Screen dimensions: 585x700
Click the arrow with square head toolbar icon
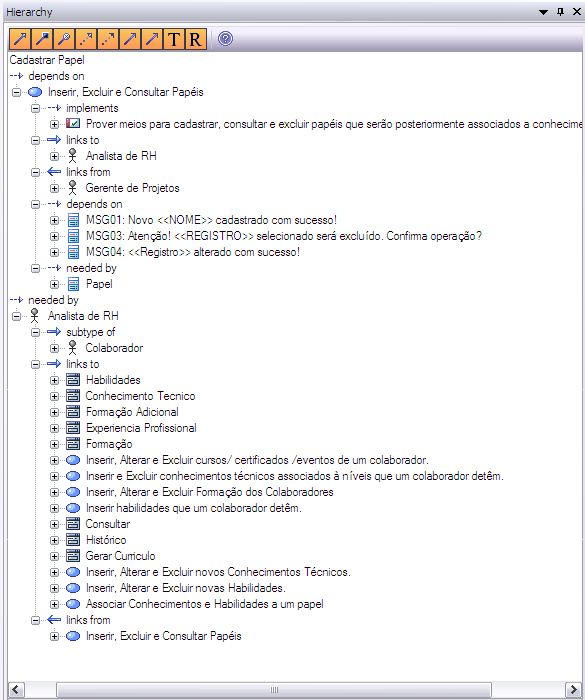click(42, 39)
